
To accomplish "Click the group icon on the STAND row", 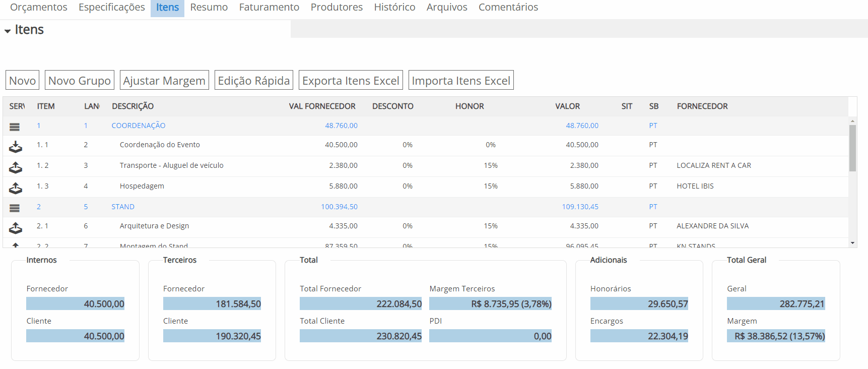I will coord(15,208).
